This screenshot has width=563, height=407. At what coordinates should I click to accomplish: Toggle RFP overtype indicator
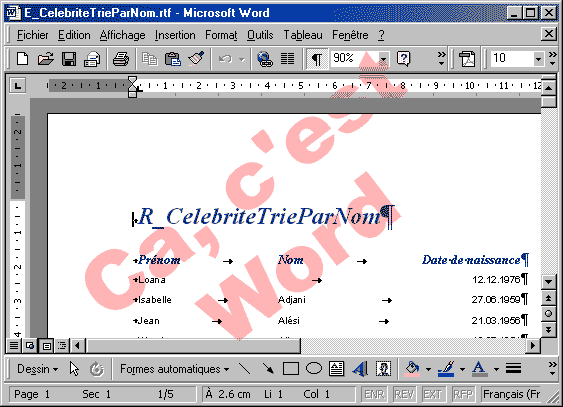(x=462, y=394)
